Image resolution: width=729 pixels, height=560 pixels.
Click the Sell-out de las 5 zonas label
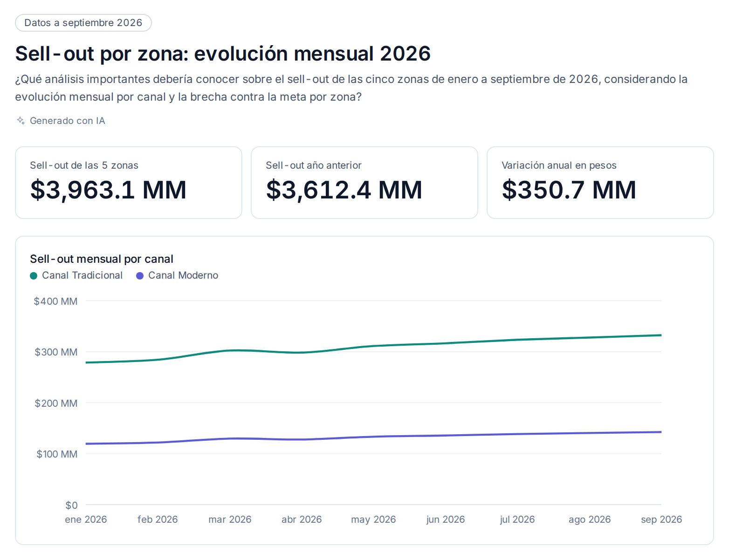click(84, 165)
